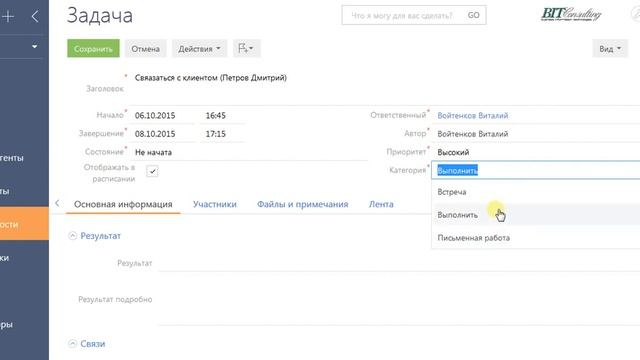Open the Действия dropdown menu
The image size is (640, 360).
(x=199, y=49)
